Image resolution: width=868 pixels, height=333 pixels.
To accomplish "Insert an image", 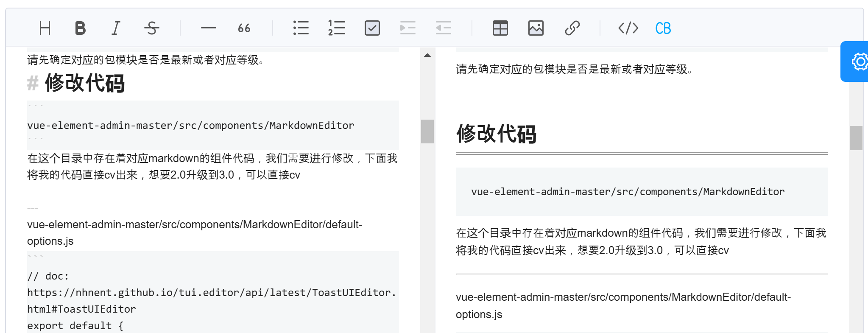I will [536, 28].
